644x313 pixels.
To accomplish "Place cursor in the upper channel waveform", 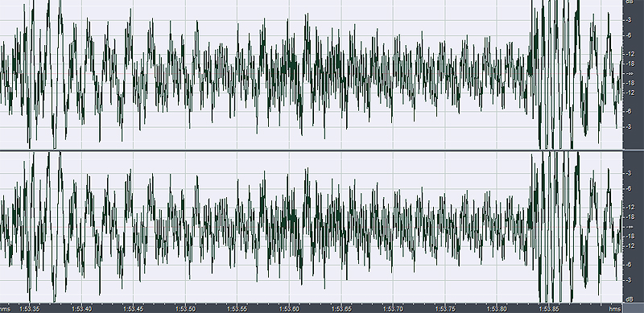I will 312,74.
